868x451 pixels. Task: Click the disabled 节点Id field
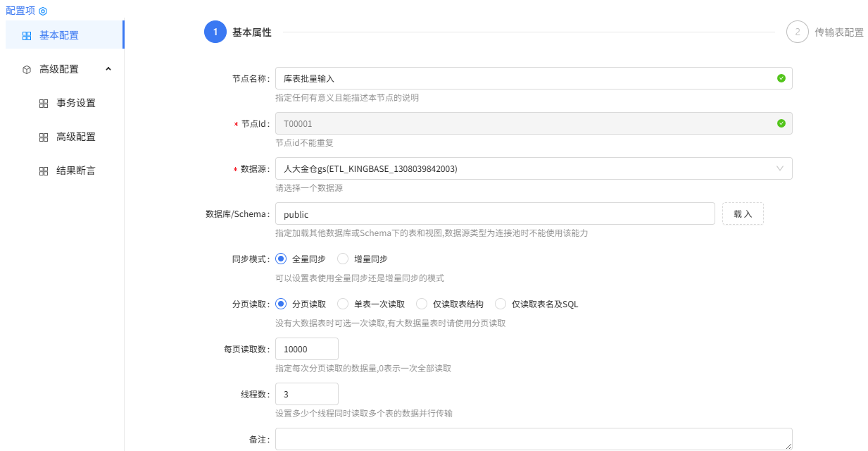pyautogui.click(x=534, y=123)
